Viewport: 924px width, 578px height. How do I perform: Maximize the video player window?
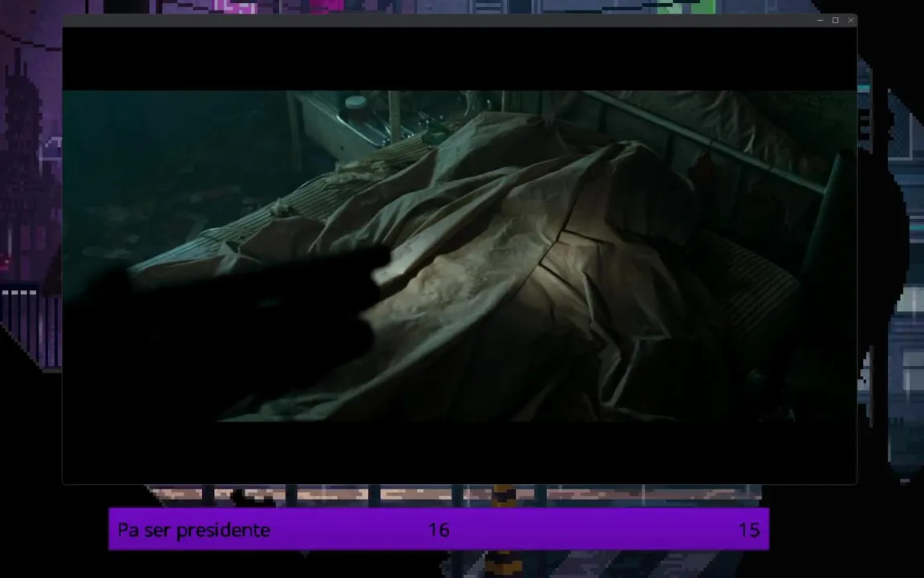coord(835,20)
